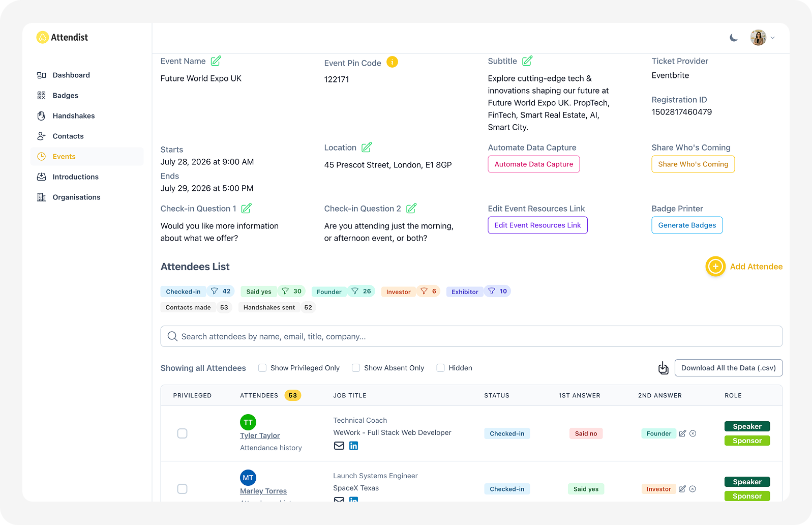The width and height of the screenshot is (812, 525).
Task: Filter by Checked-in funnel icon
Action: (215, 291)
